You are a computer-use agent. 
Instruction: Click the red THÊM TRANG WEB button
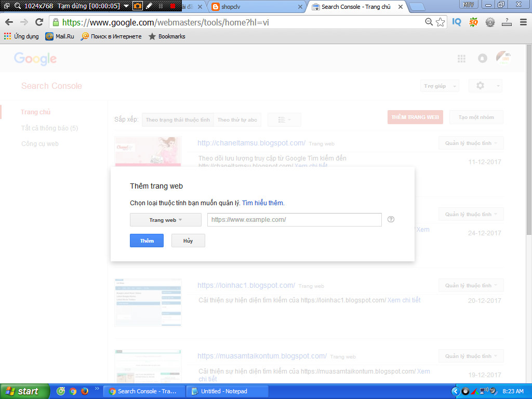[415, 117]
